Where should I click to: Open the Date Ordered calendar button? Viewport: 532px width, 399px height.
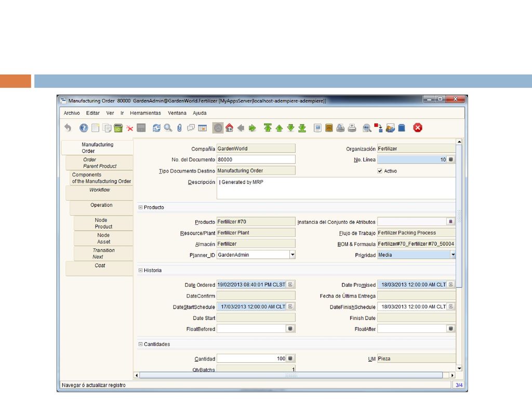point(290,285)
